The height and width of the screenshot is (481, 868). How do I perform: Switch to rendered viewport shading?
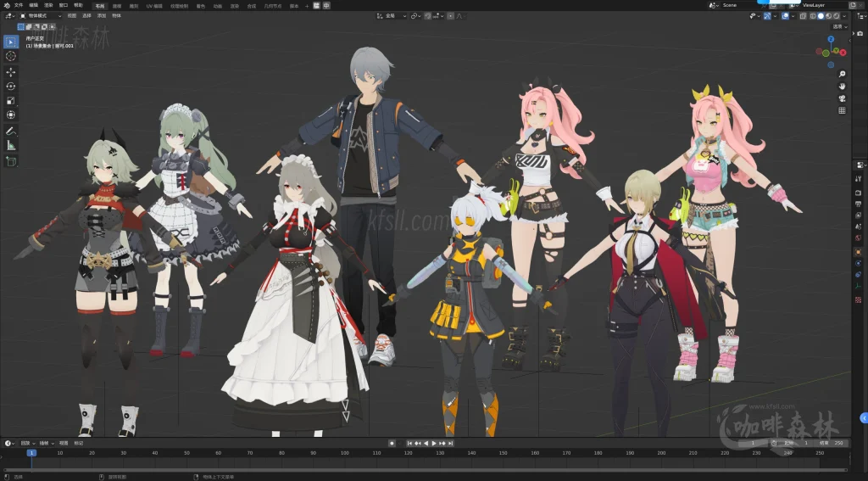tap(837, 16)
